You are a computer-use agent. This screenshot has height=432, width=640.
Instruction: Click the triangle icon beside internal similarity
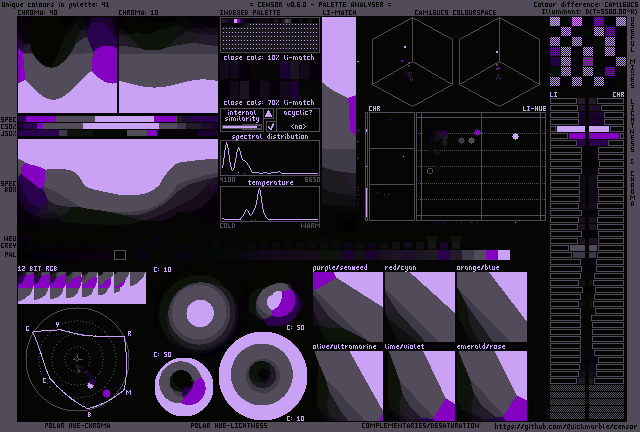[270, 114]
